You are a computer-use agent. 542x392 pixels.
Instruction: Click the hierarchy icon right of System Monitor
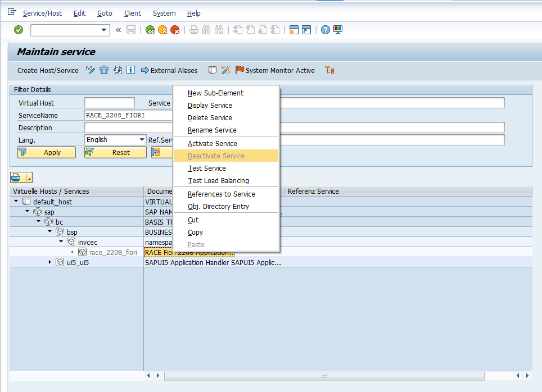pos(330,70)
